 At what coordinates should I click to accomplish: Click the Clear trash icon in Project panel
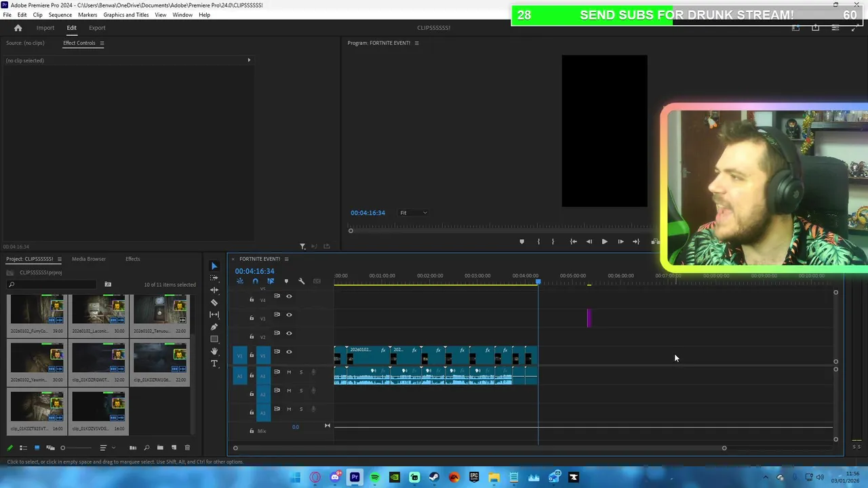(187, 447)
